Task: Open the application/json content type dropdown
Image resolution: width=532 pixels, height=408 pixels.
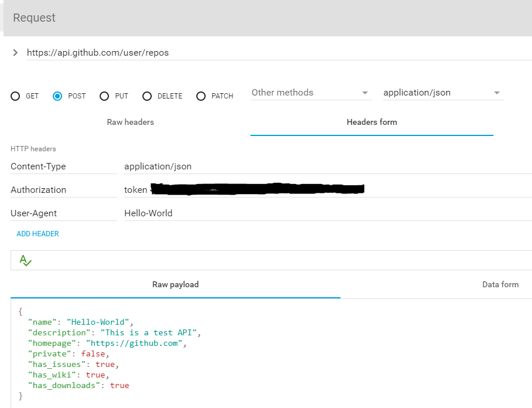Action: coord(442,93)
